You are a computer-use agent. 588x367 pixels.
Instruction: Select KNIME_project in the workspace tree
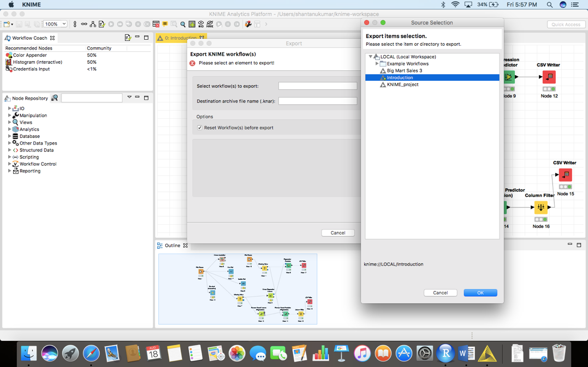click(402, 85)
